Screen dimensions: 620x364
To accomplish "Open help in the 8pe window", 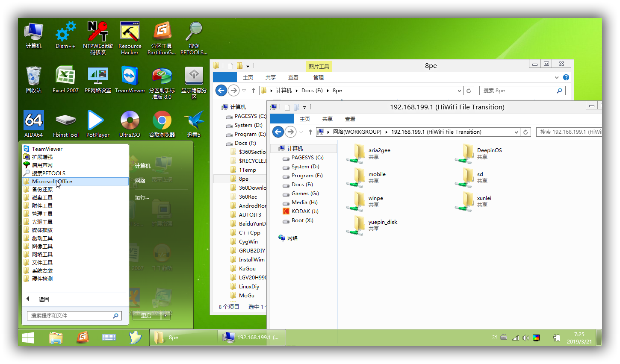I will point(566,77).
